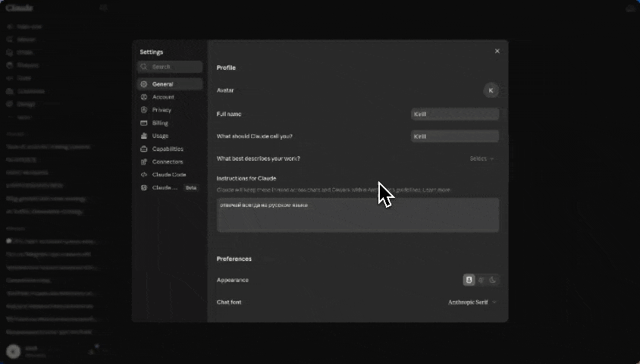Click the Billing card icon
The height and width of the screenshot is (364, 640).
point(143,123)
